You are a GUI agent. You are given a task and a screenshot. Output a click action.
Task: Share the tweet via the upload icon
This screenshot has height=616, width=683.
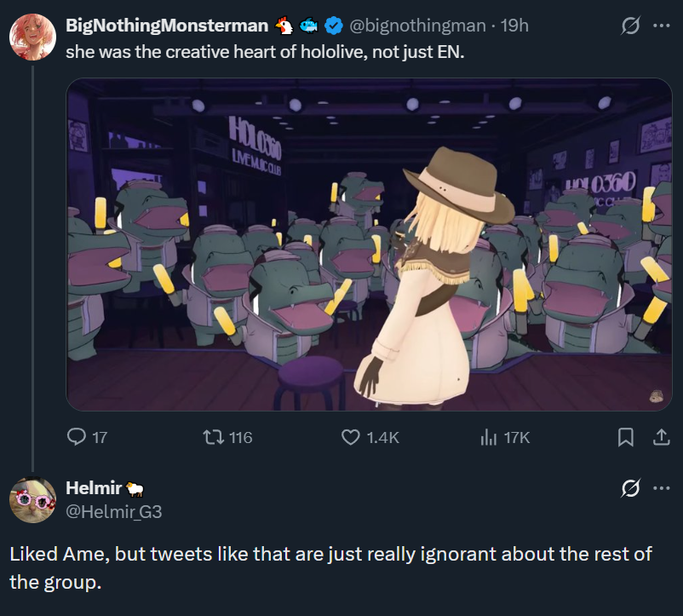[661, 437]
